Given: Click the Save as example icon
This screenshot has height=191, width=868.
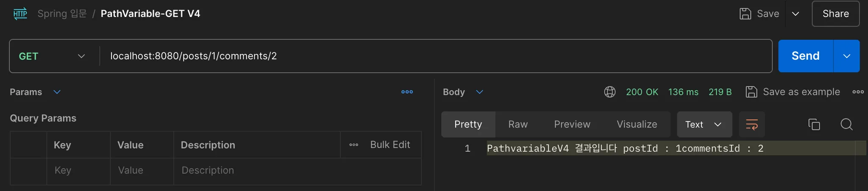Looking at the screenshot, I should click(x=751, y=92).
